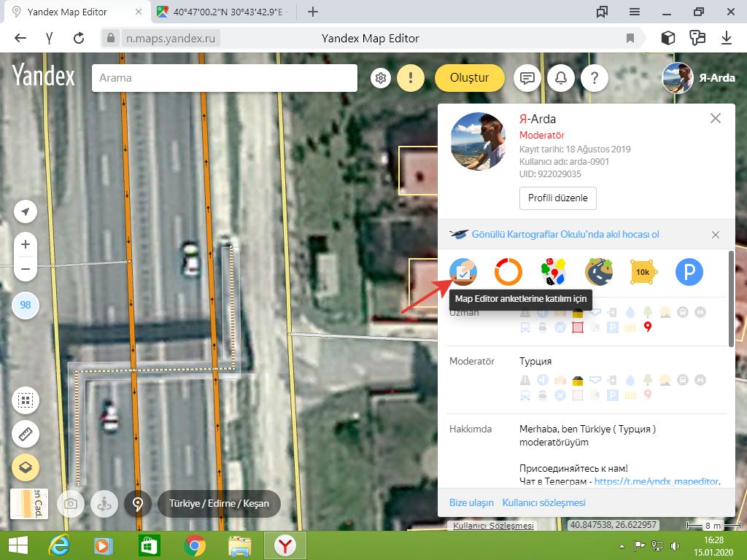Screen dimensions: 747x560
Task: Open the chat messages icon
Action: coord(527,77)
